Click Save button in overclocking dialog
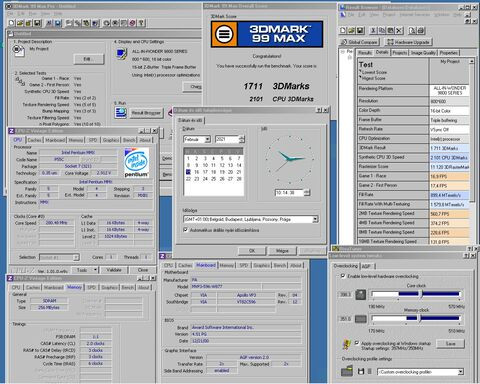Image resolution: width=480 pixels, height=384 pixels. coord(450,344)
